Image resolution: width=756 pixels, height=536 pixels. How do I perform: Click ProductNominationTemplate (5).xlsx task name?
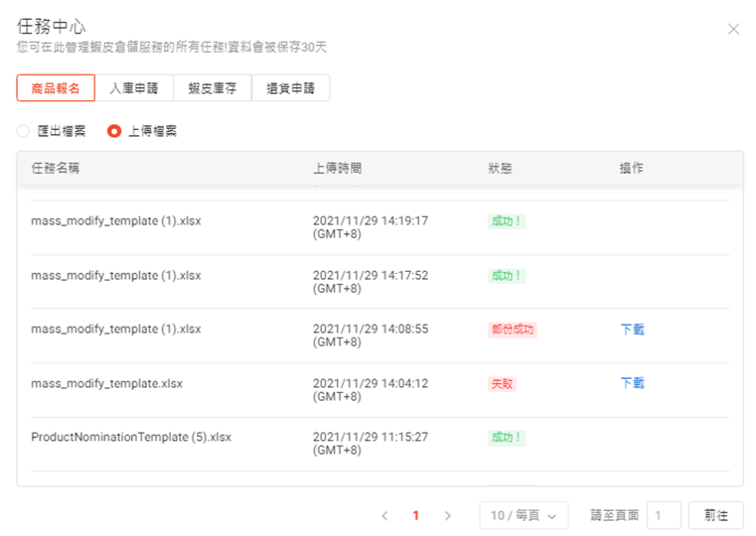click(x=131, y=437)
